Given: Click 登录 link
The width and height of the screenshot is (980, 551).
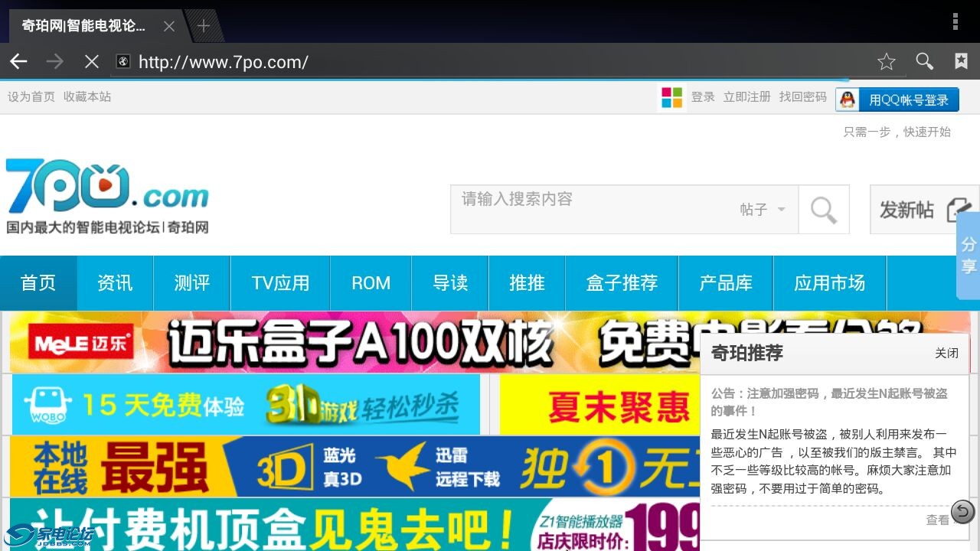Looking at the screenshot, I should click(x=703, y=96).
